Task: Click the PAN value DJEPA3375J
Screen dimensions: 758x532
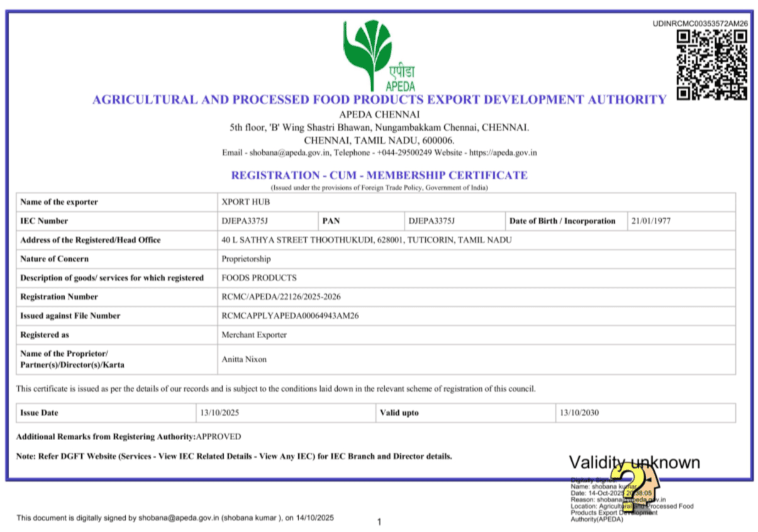Action: pyautogui.click(x=432, y=221)
